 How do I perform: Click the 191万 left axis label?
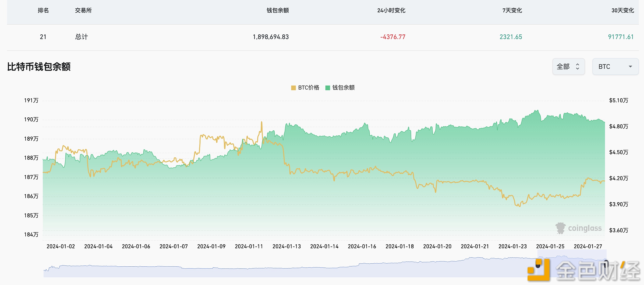(31, 101)
